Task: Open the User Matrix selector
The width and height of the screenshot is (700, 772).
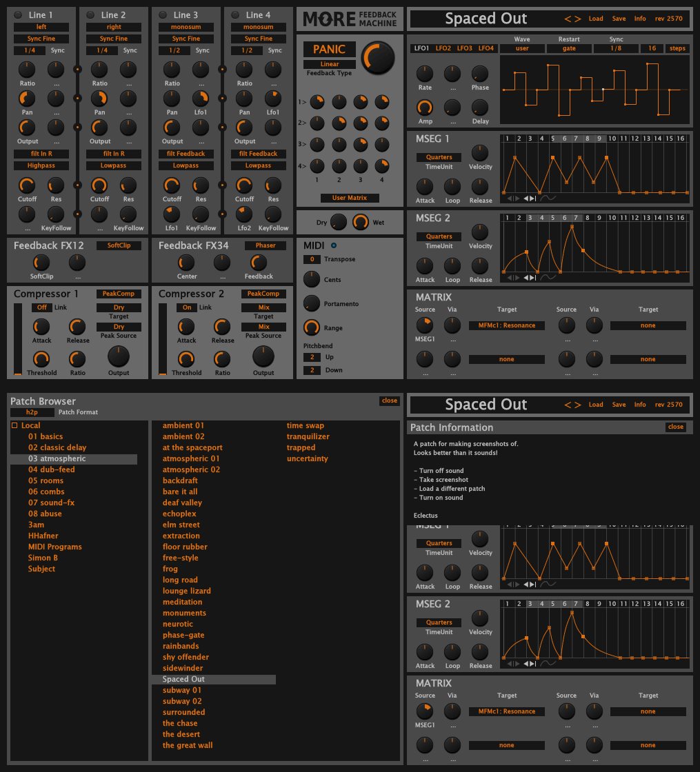Action: [x=350, y=198]
